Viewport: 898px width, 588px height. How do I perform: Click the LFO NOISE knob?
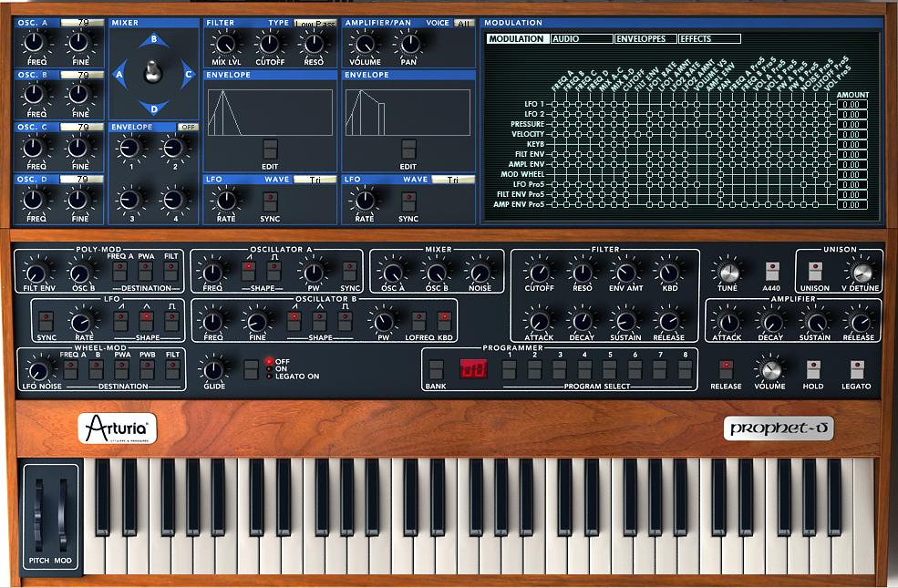click(38, 370)
